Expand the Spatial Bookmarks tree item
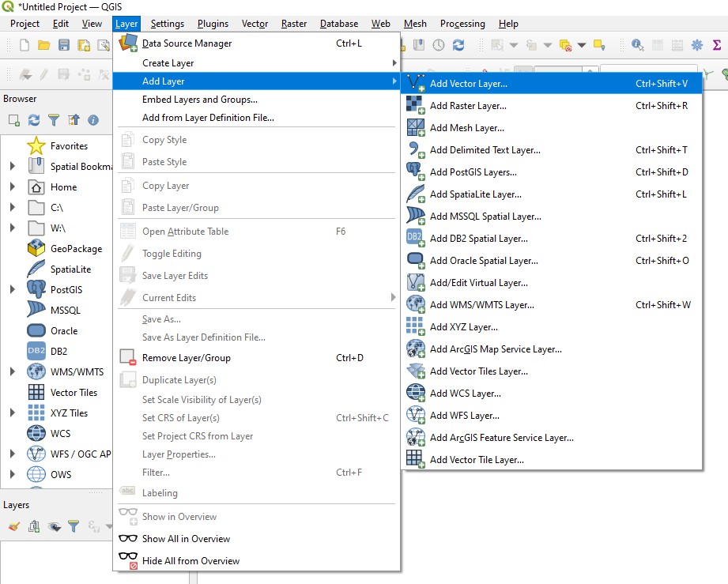 coord(12,166)
